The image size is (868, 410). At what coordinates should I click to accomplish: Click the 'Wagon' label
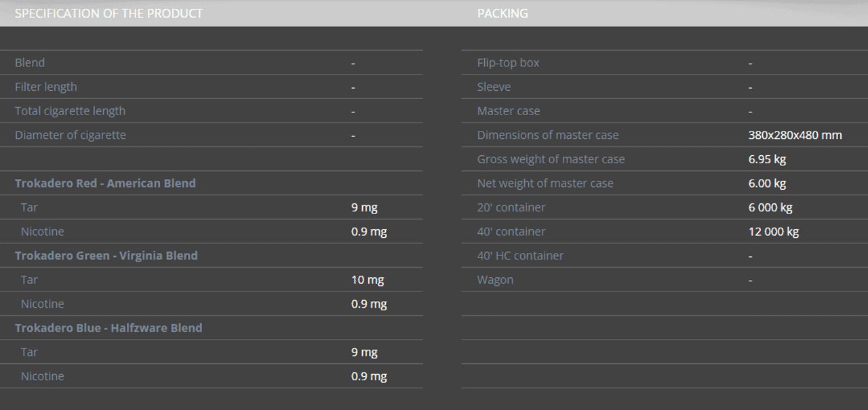(495, 280)
